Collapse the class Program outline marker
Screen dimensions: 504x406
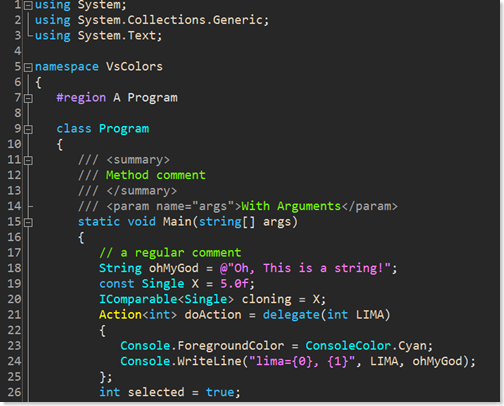(29, 129)
